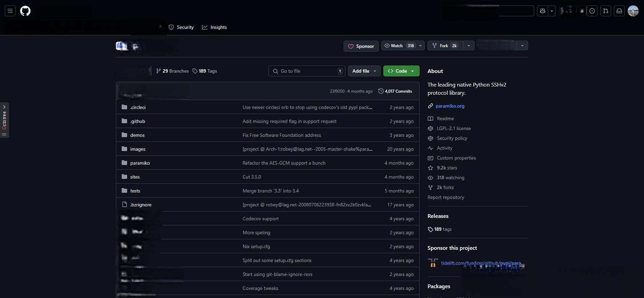This screenshot has height=298, width=644.
Task: View the 2k forks link
Action: [x=445, y=187]
